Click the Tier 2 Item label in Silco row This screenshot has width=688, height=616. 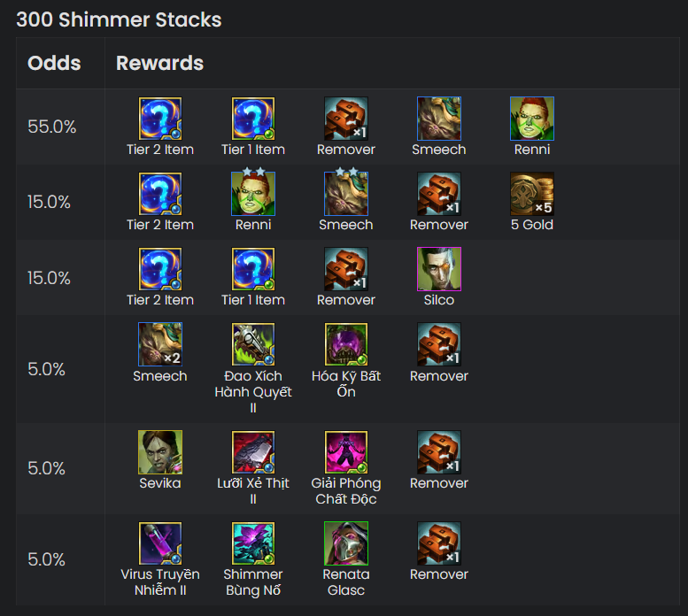(x=160, y=300)
